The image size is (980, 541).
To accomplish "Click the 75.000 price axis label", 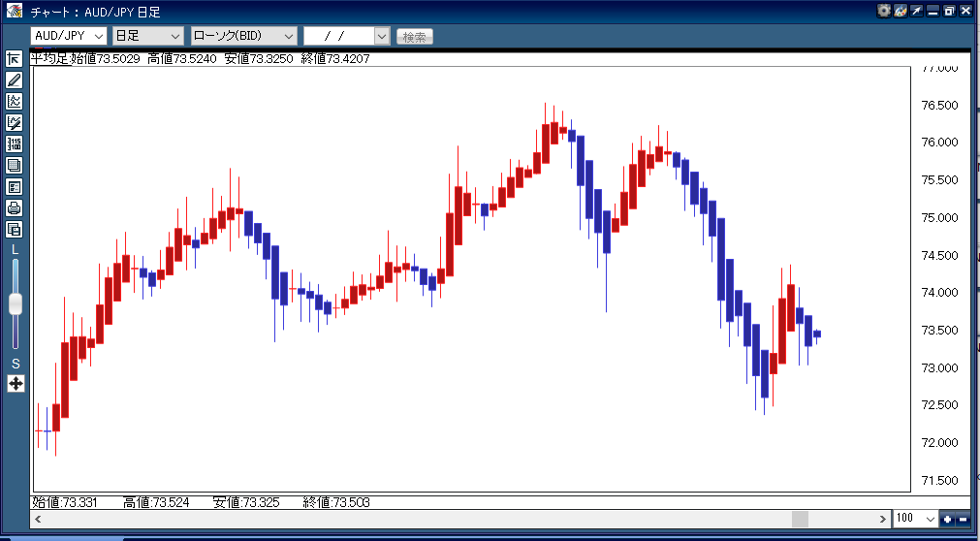I will (x=940, y=217).
